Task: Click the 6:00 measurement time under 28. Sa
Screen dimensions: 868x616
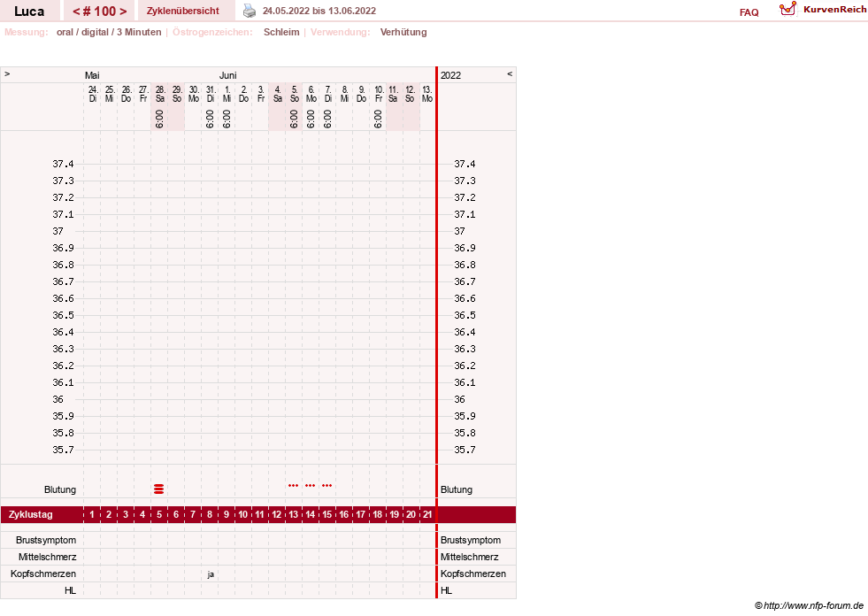Action: click(x=159, y=119)
